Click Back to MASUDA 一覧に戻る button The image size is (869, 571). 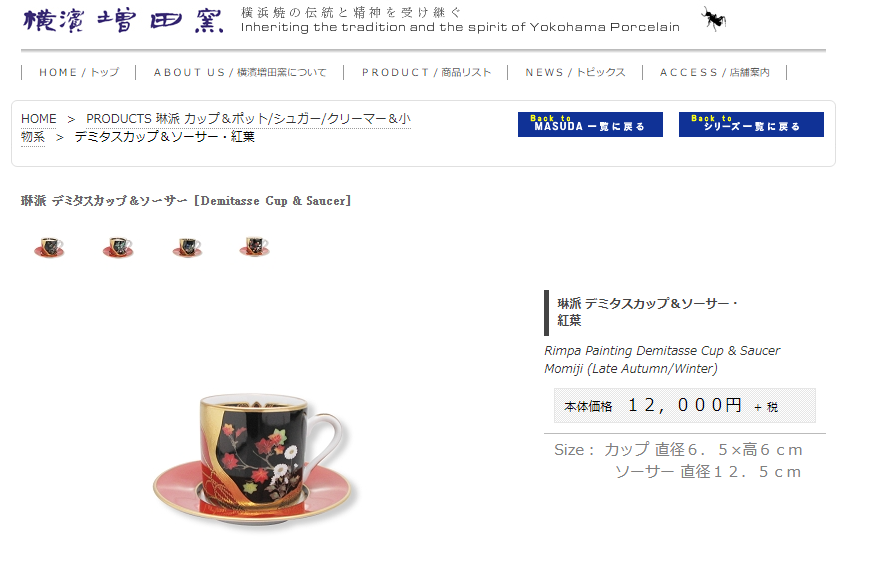coord(590,124)
